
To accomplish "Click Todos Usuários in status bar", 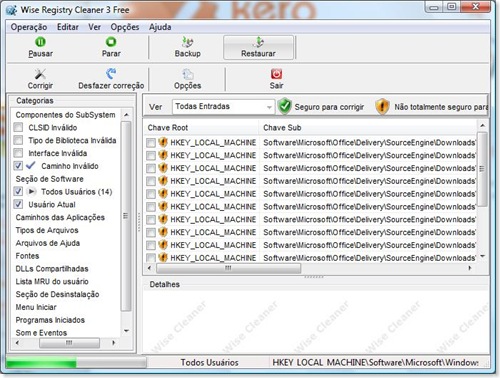I will (209, 362).
